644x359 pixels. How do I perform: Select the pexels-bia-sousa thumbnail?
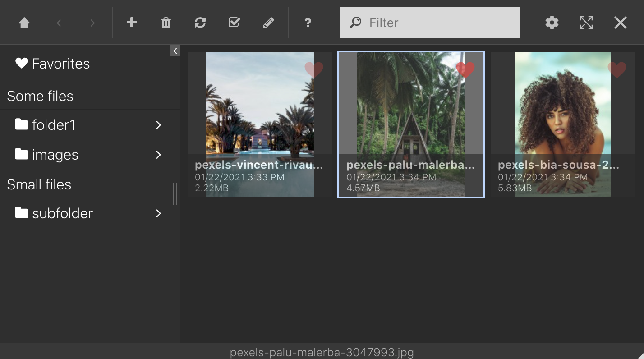563,124
